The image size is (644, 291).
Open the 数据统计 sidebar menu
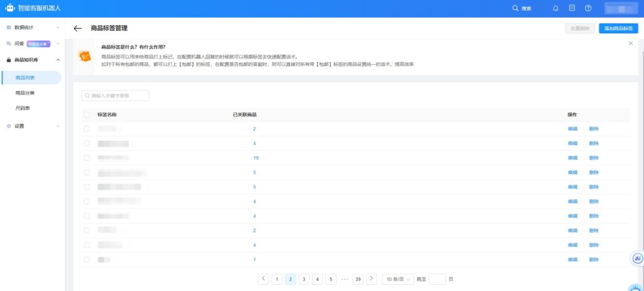click(x=33, y=28)
